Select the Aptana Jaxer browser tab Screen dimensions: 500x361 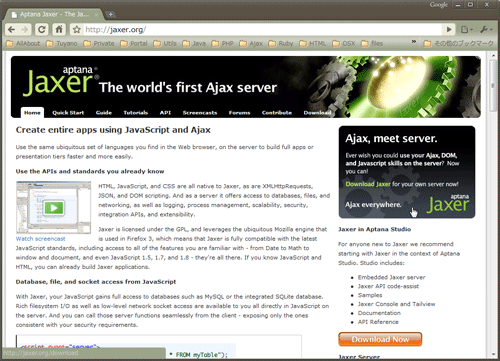tap(53, 14)
